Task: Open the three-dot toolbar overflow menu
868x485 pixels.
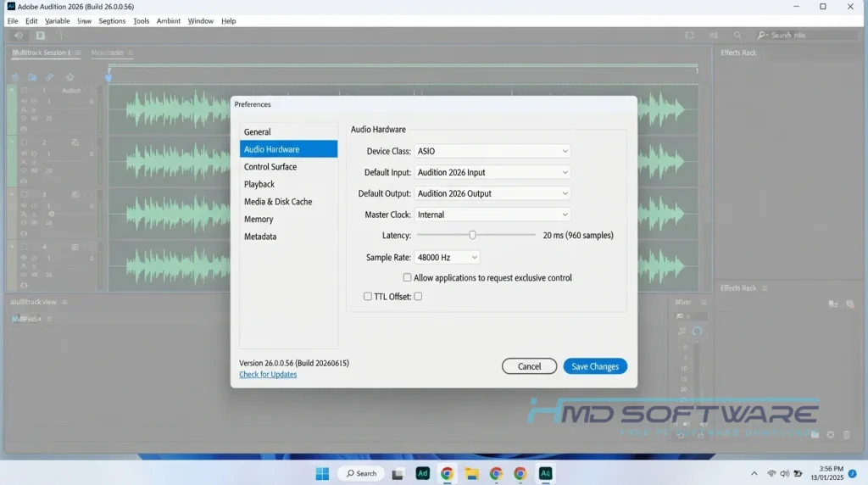Action: [61, 36]
